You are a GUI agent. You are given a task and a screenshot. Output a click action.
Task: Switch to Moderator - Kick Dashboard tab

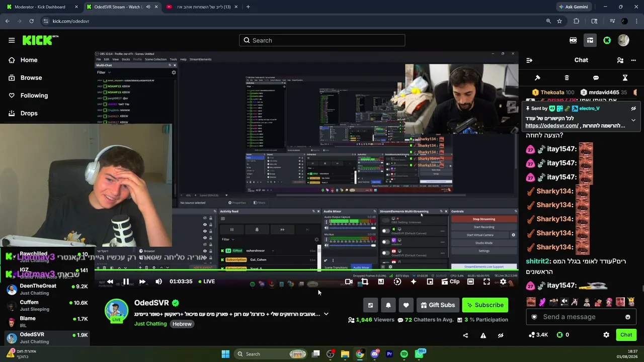42,7
